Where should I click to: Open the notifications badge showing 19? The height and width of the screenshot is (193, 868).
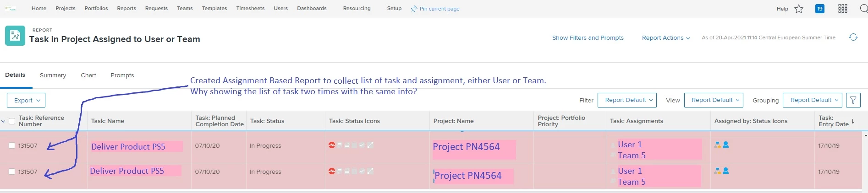(820, 9)
